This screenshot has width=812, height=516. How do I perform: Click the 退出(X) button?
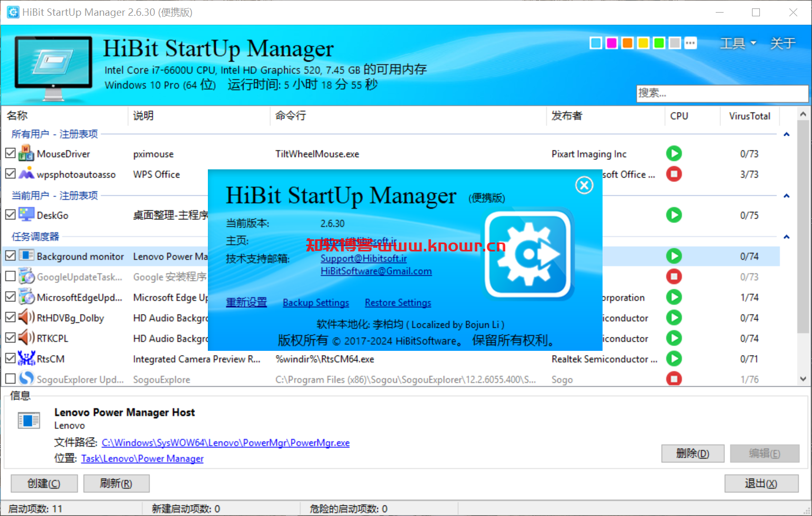761,483
